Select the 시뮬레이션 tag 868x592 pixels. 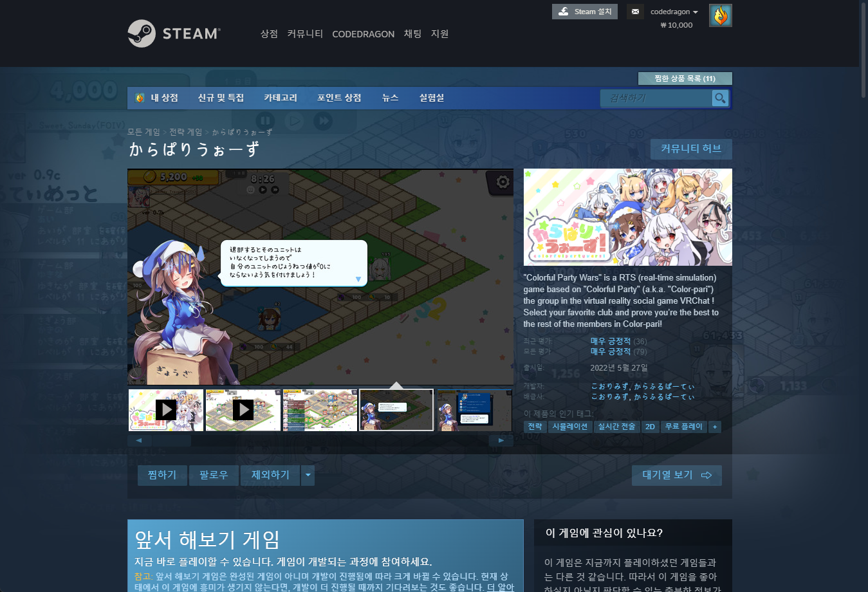(x=569, y=427)
